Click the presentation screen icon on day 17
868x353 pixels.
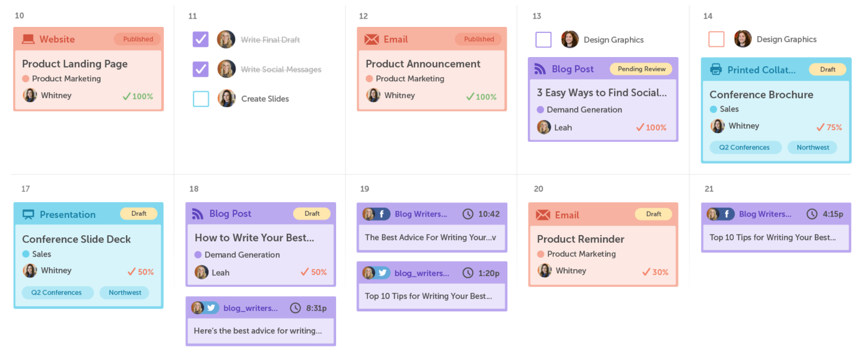point(28,214)
